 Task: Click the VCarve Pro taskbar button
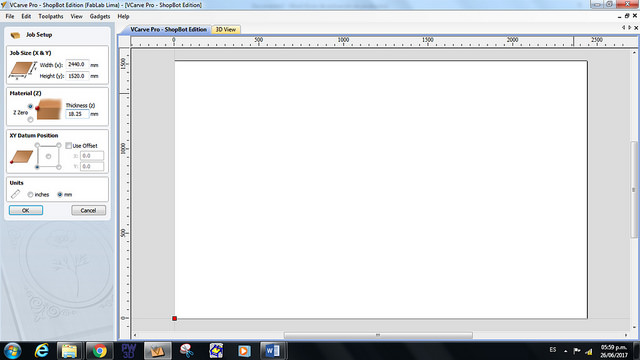tap(158, 351)
